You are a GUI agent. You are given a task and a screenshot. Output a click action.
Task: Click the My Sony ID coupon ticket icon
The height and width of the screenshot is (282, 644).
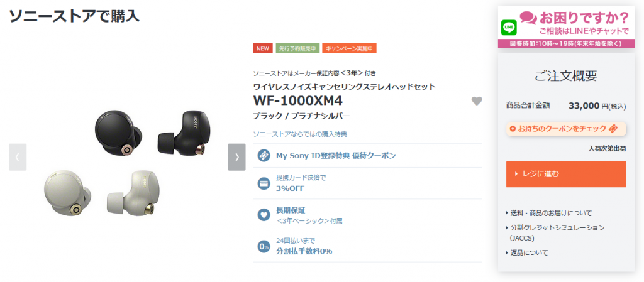pos(264,156)
